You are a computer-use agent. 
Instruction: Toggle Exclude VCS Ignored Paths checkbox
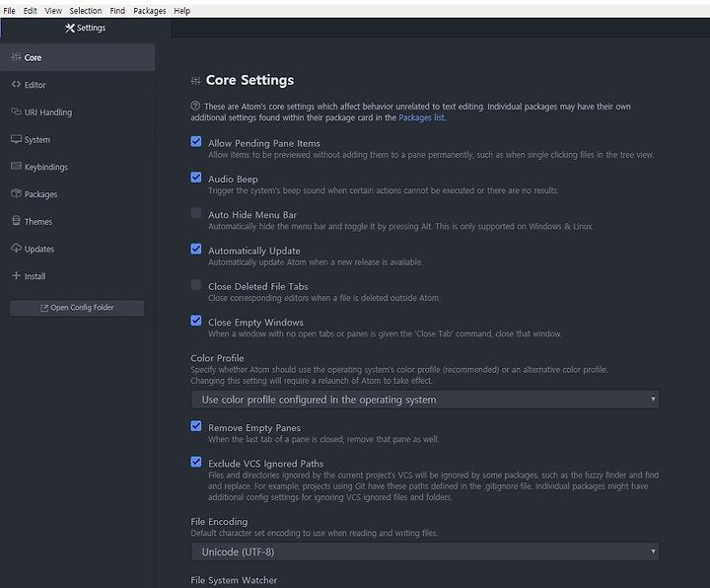click(196, 462)
